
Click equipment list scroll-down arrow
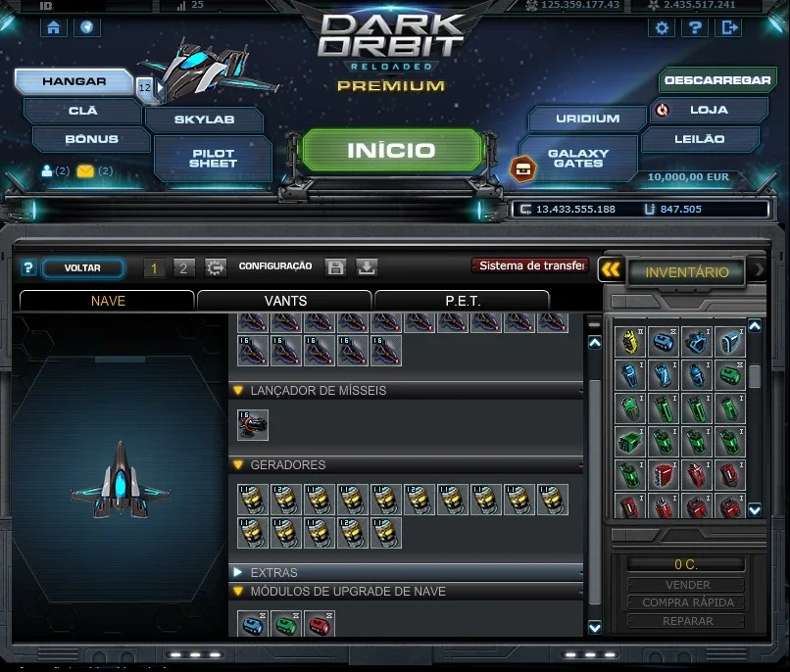[x=595, y=628]
